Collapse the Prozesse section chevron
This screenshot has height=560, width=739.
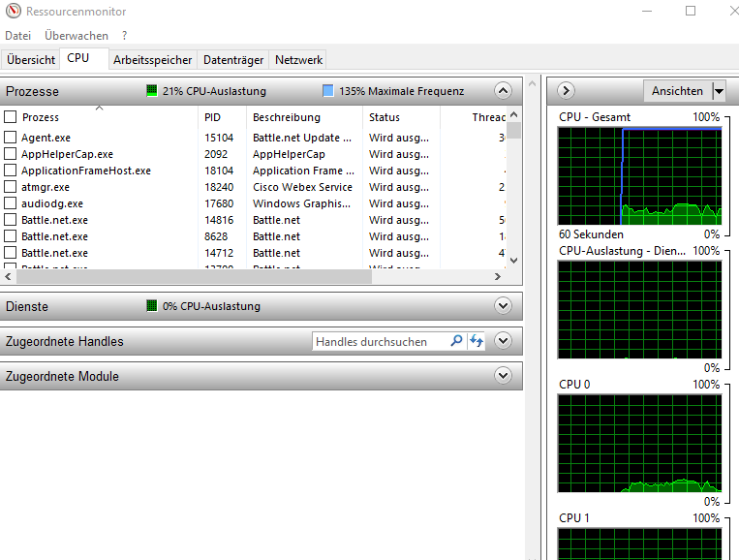pyautogui.click(x=503, y=90)
